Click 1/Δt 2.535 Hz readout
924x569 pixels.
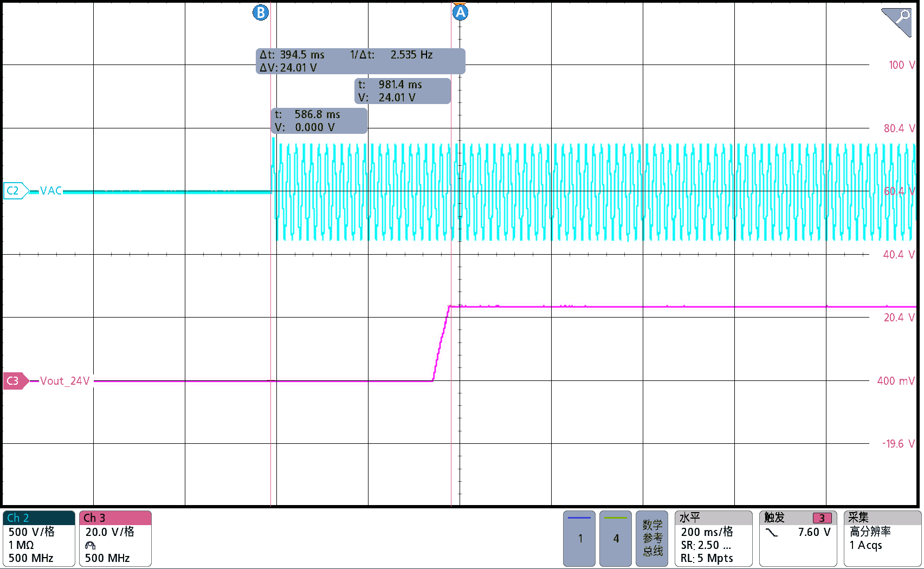pyautogui.click(x=391, y=55)
